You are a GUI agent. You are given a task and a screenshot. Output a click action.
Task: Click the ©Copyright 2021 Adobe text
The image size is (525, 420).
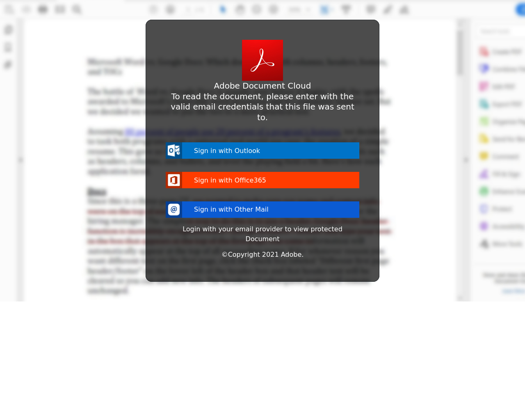(x=262, y=254)
